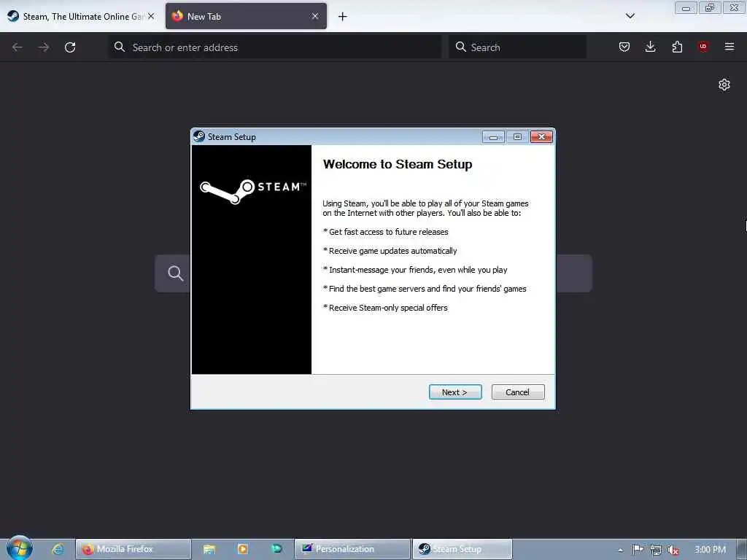Image resolution: width=747 pixels, height=560 pixels.
Task: Switch to the Steam Online Gaming tab
Action: click(x=81, y=16)
